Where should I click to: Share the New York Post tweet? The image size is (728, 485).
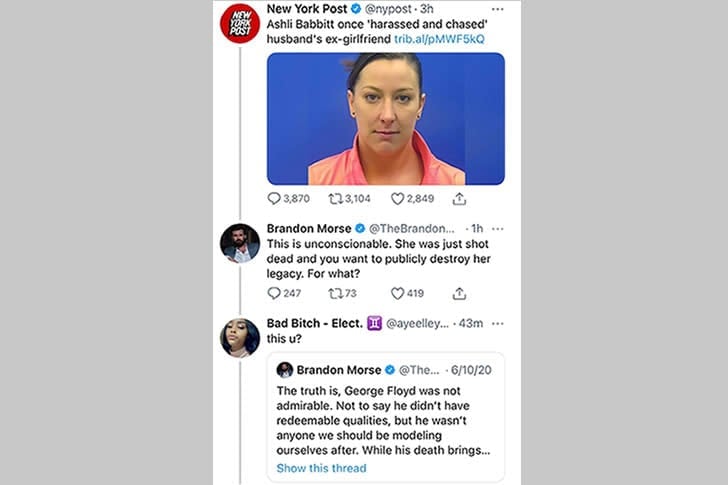(459, 199)
